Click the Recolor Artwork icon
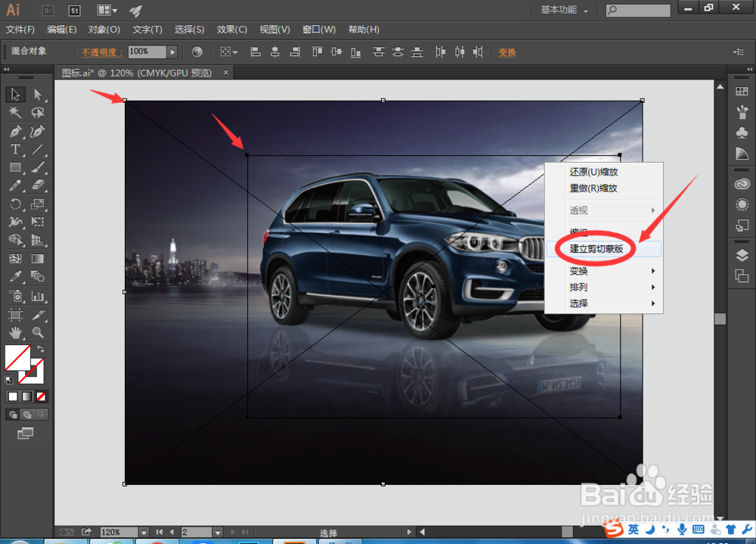Screen dimensions: 756x544 click(x=197, y=51)
